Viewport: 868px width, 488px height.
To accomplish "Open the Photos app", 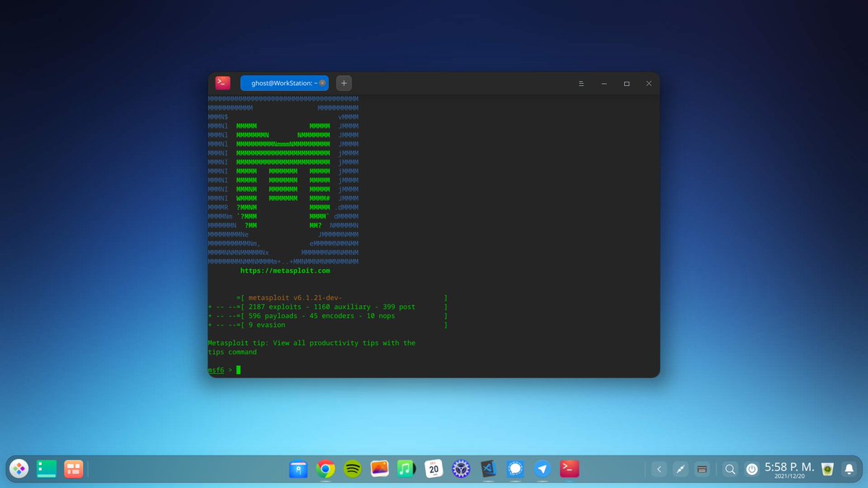I will click(379, 468).
